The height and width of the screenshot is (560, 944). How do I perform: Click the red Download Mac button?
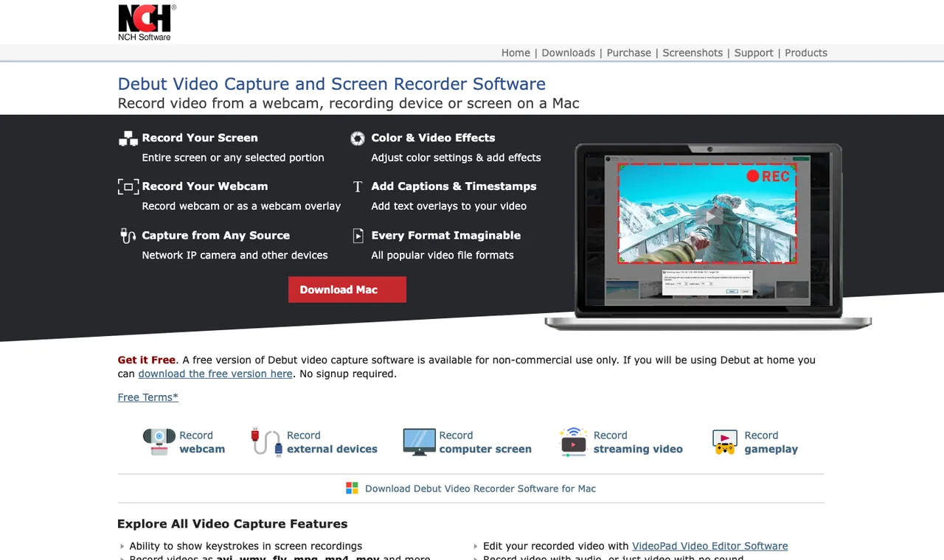click(x=347, y=290)
